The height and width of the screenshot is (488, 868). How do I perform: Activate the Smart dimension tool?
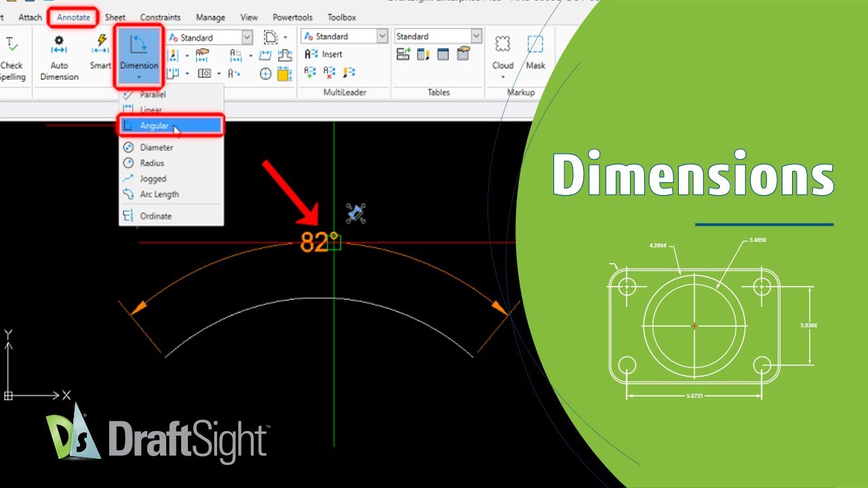[x=100, y=53]
